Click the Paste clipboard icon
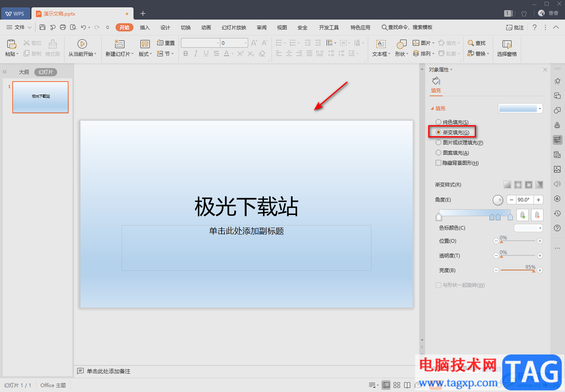Viewport: 565px width, 392px height. pyautogui.click(x=11, y=44)
